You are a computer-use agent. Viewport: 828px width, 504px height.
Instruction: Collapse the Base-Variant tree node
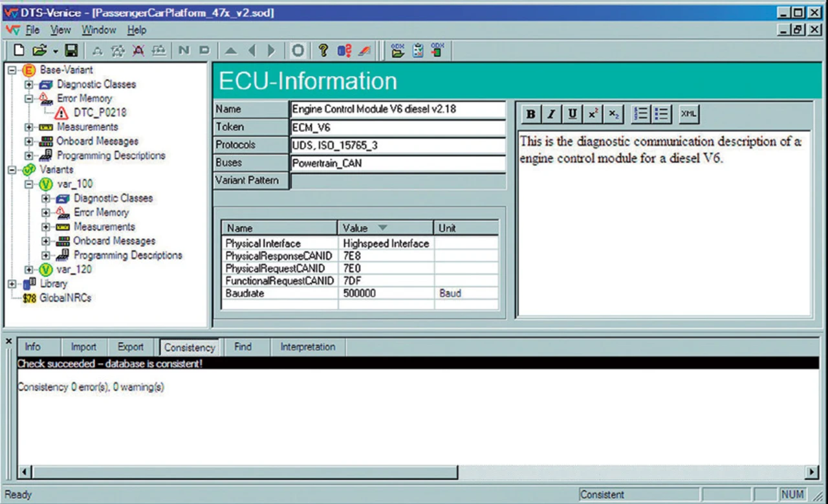click(12, 70)
